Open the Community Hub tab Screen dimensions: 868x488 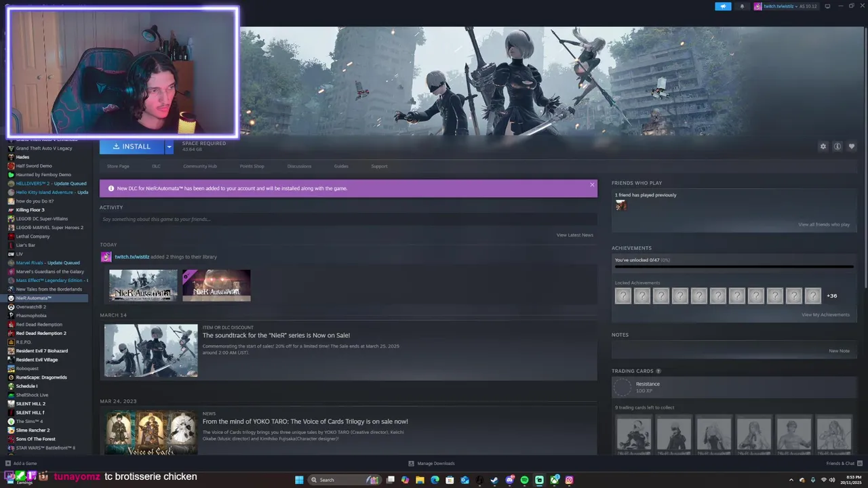coord(200,166)
